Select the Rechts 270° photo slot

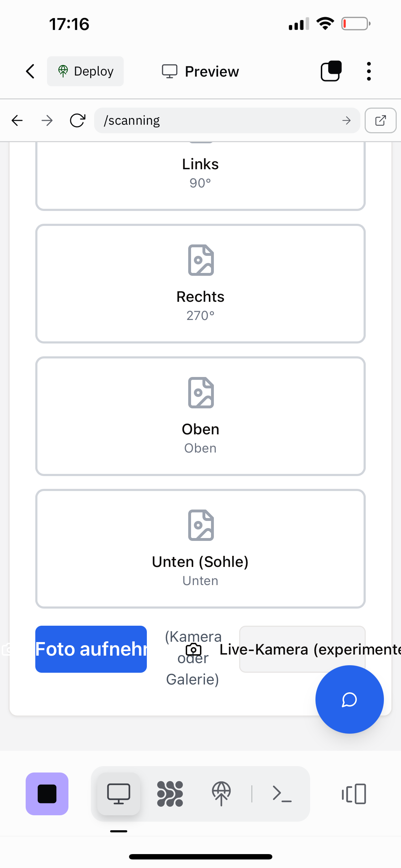[x=200, y=284]
